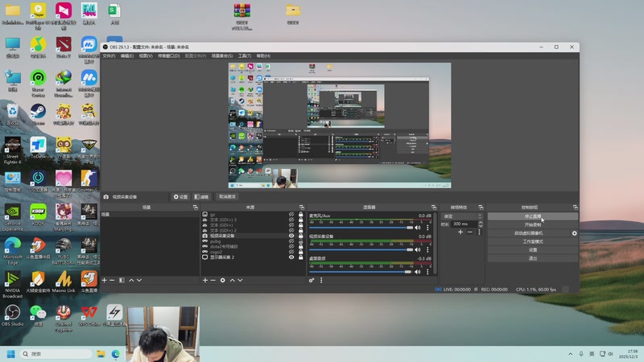Click the 300 ms duration field
Image resolution: width=644 pixels, height=362 pixels.
coord(464,224)
